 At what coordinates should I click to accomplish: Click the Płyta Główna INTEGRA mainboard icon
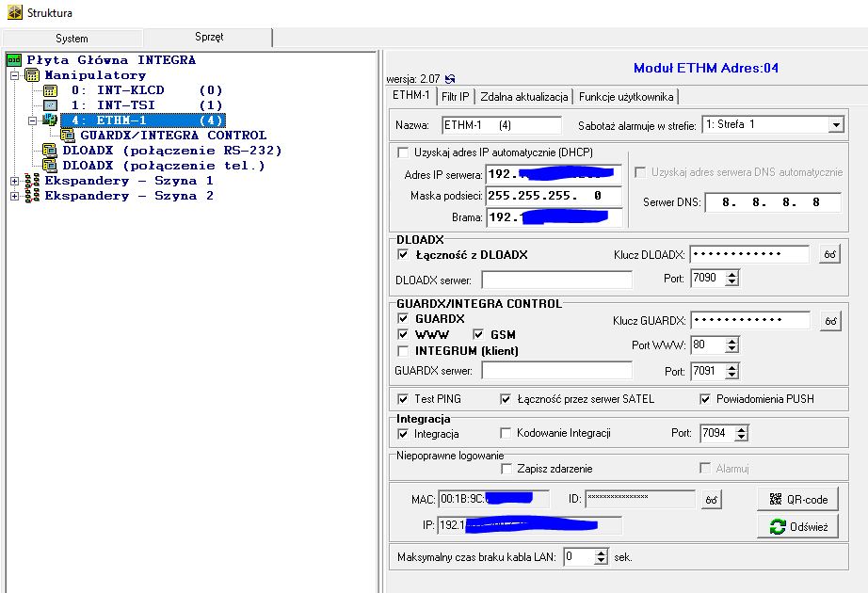point(14,60)
